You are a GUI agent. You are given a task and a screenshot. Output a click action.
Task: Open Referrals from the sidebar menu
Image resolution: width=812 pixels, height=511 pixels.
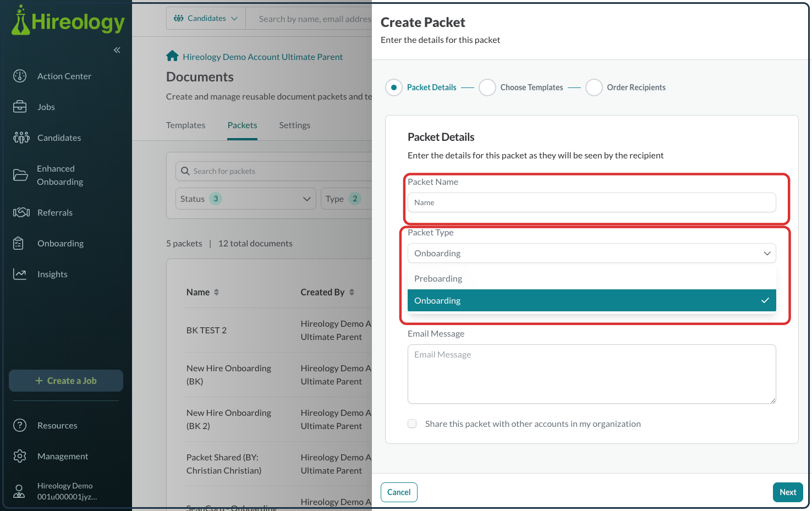[x=55, y=212]
